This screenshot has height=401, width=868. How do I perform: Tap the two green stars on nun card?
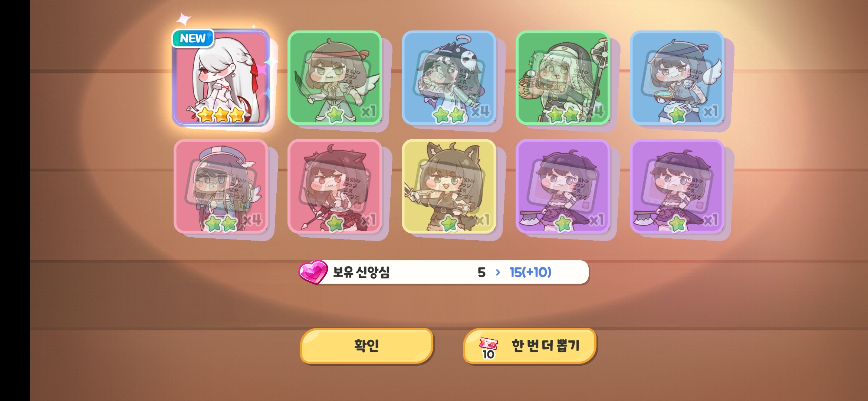[563, 115]
